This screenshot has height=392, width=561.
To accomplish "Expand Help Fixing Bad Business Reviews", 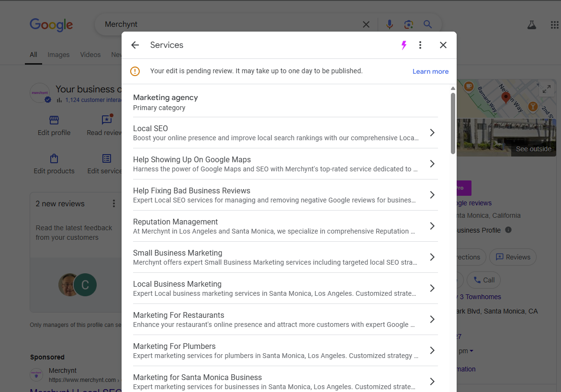I will [x=285, y=195].
